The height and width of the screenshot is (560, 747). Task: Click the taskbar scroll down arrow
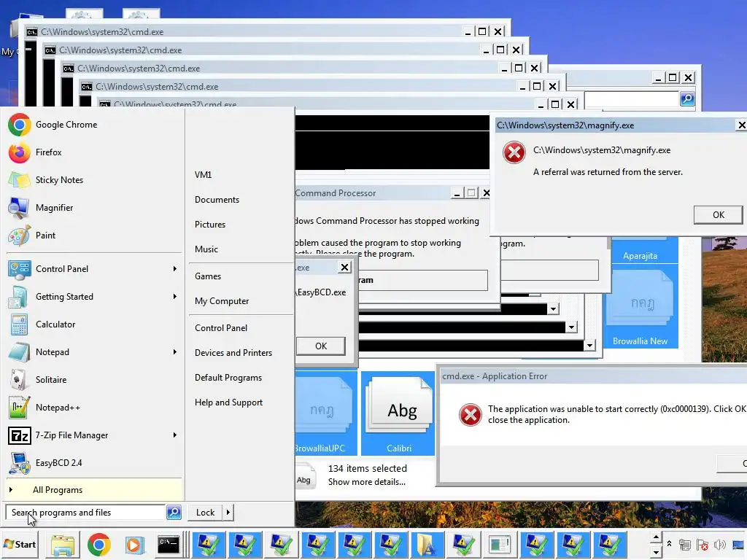pos(656,553)
